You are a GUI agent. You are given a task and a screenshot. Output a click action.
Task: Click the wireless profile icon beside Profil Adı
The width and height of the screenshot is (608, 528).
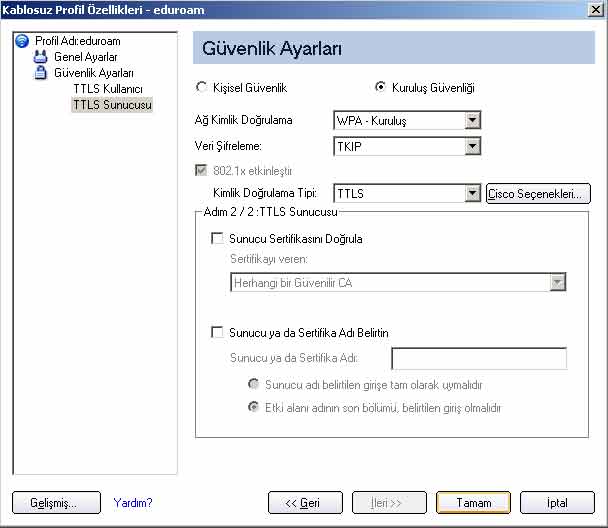pyautogui.click(x=22, y=41)
